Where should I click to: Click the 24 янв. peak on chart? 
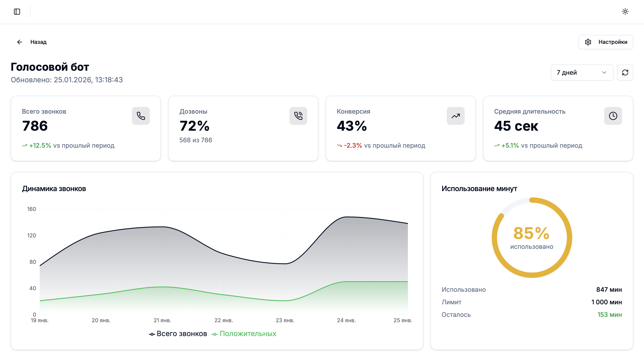[346, 217]
